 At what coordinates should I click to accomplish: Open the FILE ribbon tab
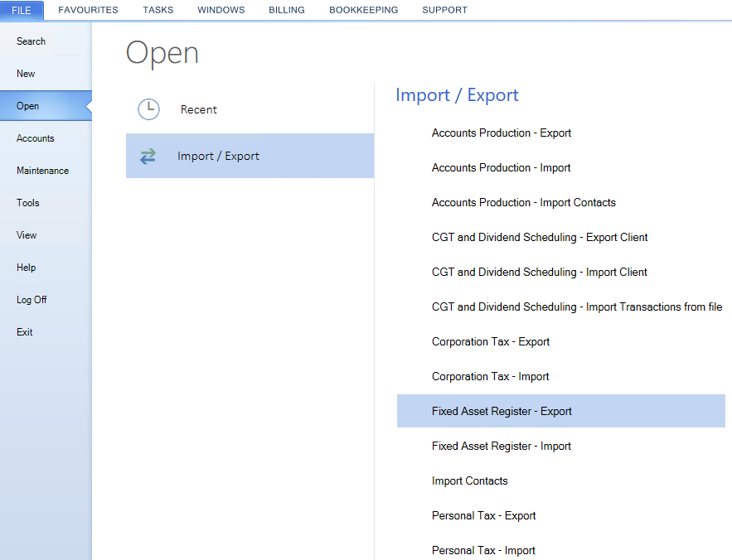click(x=22, y=10)
